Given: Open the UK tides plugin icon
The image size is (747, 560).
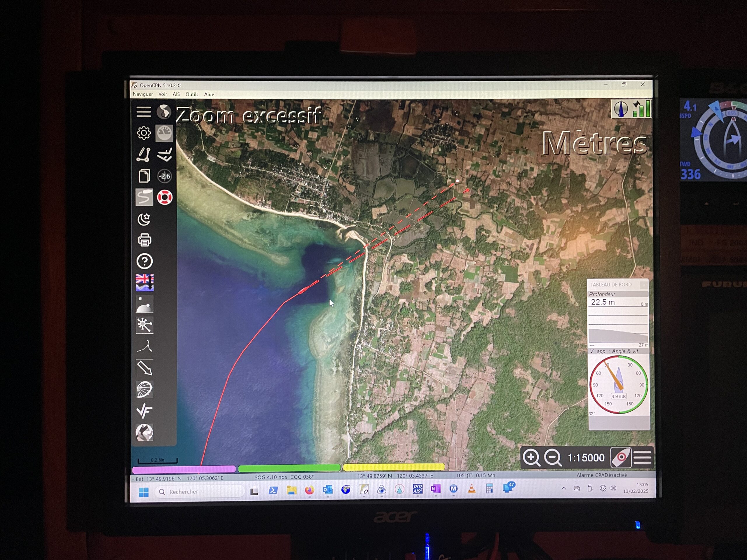Looking at the screenshot, I should click(x=144, y=283).
